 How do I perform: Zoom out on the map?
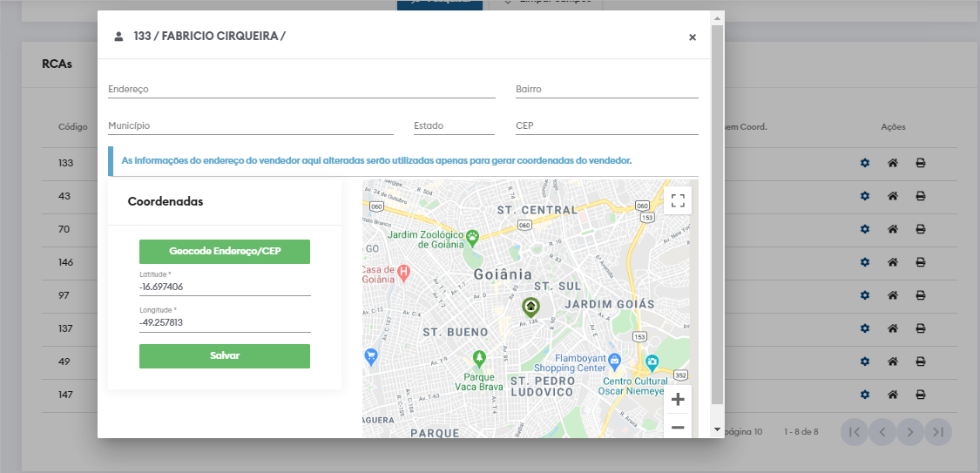pos(678,427)
